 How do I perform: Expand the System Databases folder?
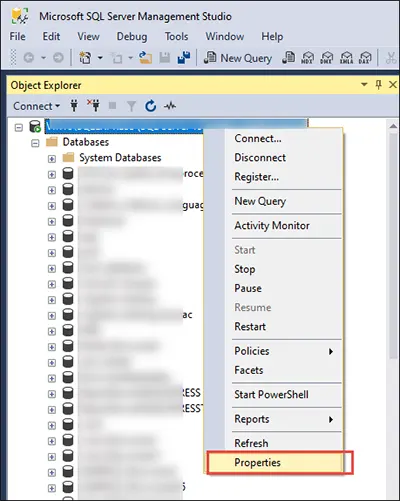click(52, 159)
